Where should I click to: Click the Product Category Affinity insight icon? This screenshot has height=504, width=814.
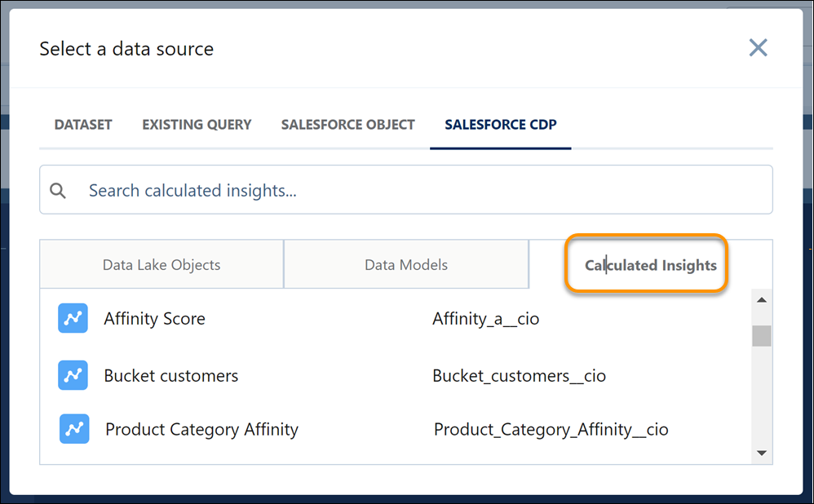[x=74, y=428]
